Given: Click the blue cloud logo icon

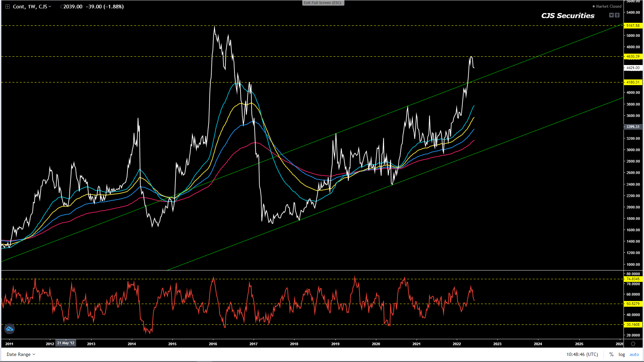Looking at the screenshot, I should pos(9,329).
